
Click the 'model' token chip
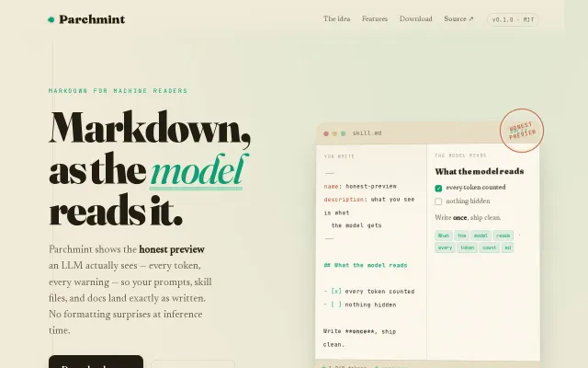[x=481, y=236]
